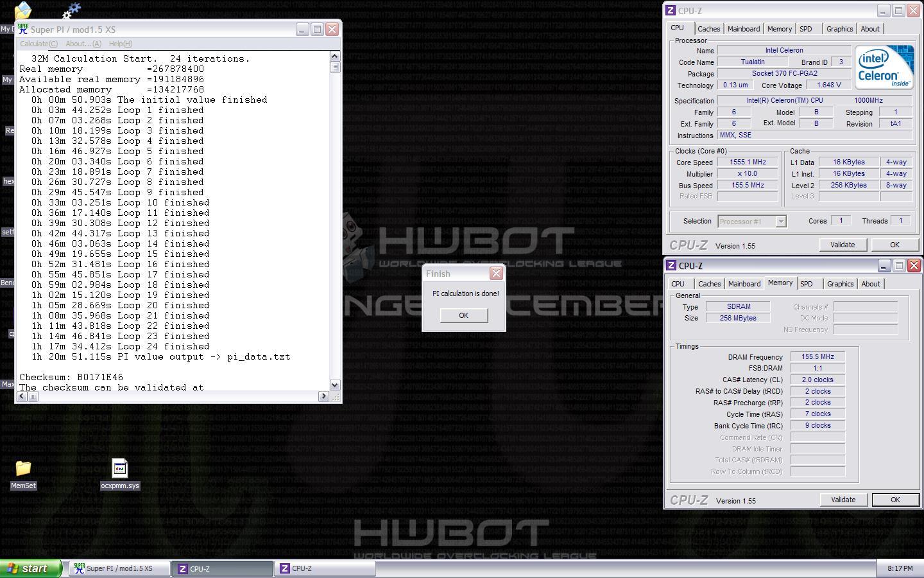
Task: Switch to Caches tab in top CPU-Z
Action: (x=708, y=29)
